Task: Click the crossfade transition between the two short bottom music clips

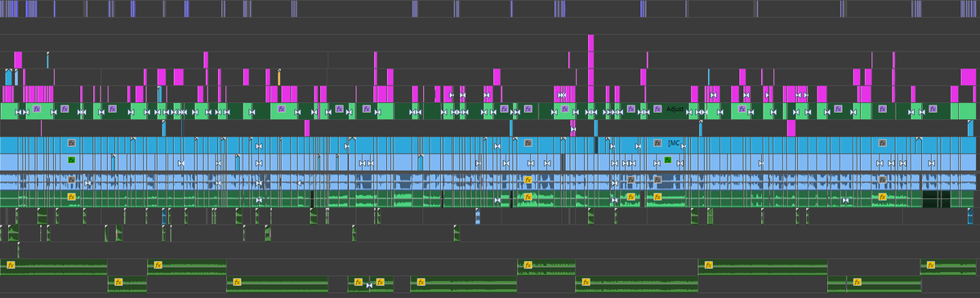Action: 370,284
